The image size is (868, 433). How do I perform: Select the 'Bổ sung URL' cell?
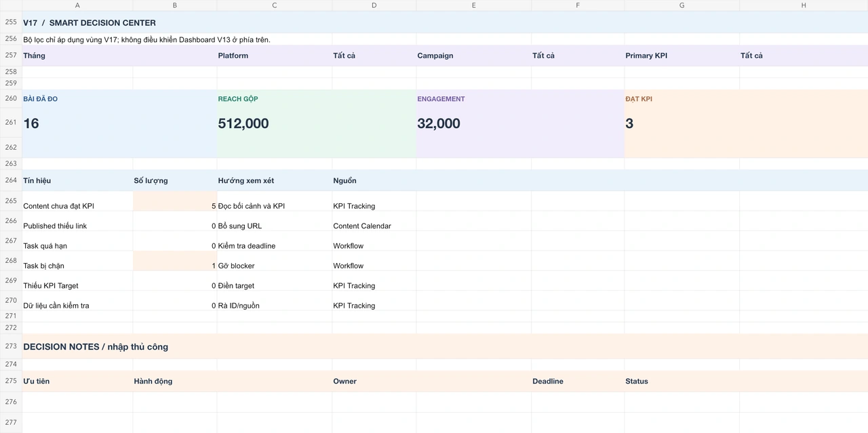point(275,222)
